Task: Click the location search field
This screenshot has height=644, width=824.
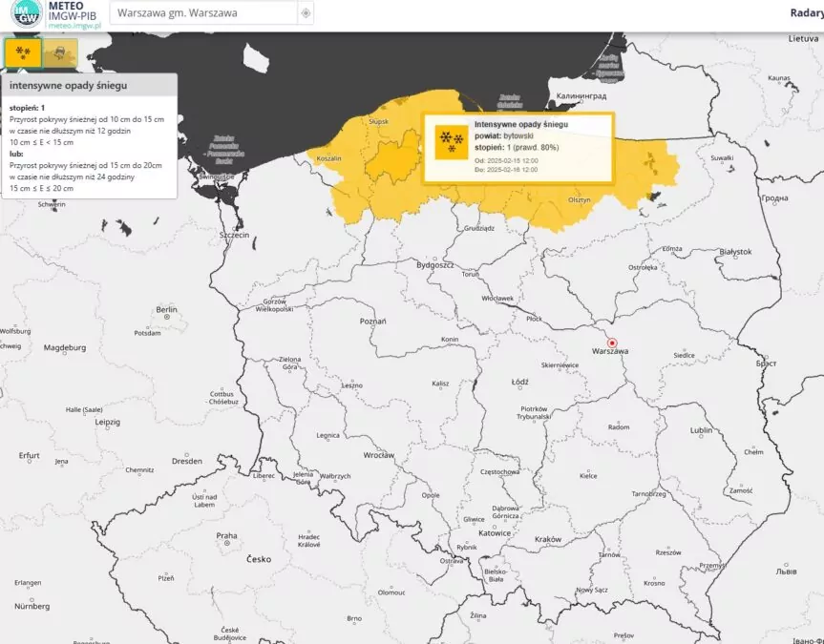Action: click(x=201, y=13)
